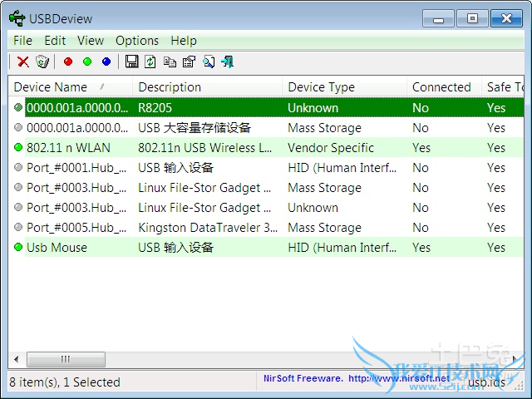
Task: Minimize the USBDeview window
Action: [438, 18]
